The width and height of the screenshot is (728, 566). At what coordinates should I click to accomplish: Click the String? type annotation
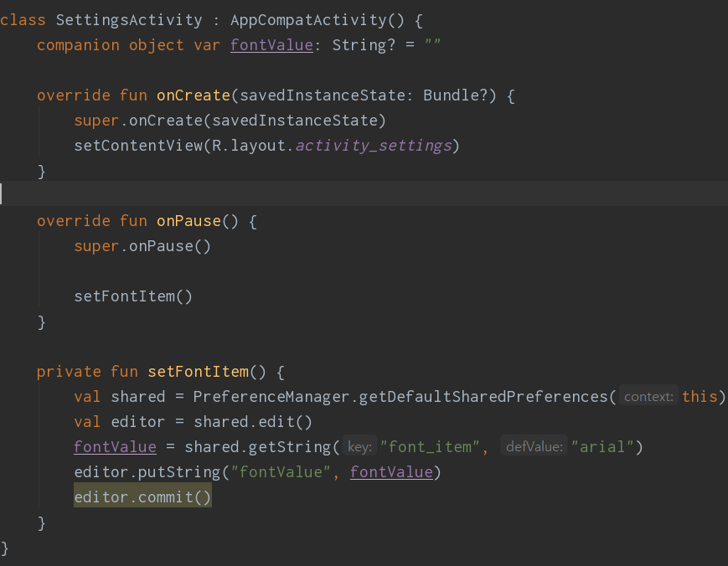pos(364,45)
